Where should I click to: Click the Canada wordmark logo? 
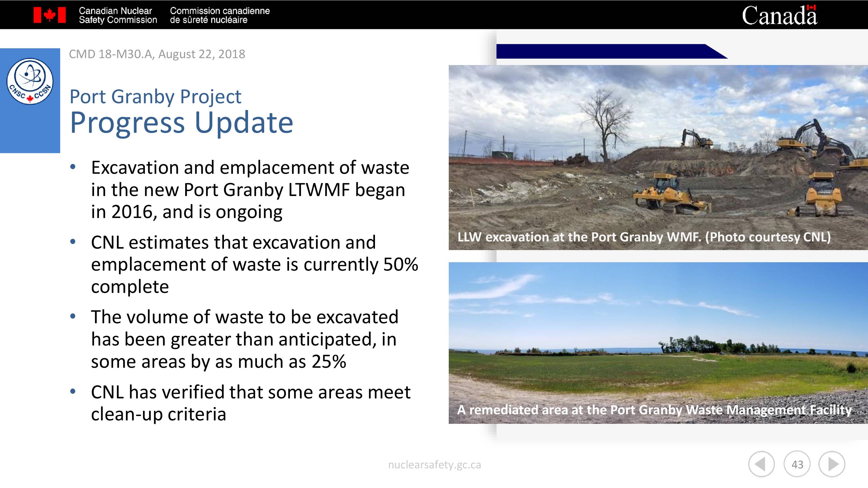[779, 15]
